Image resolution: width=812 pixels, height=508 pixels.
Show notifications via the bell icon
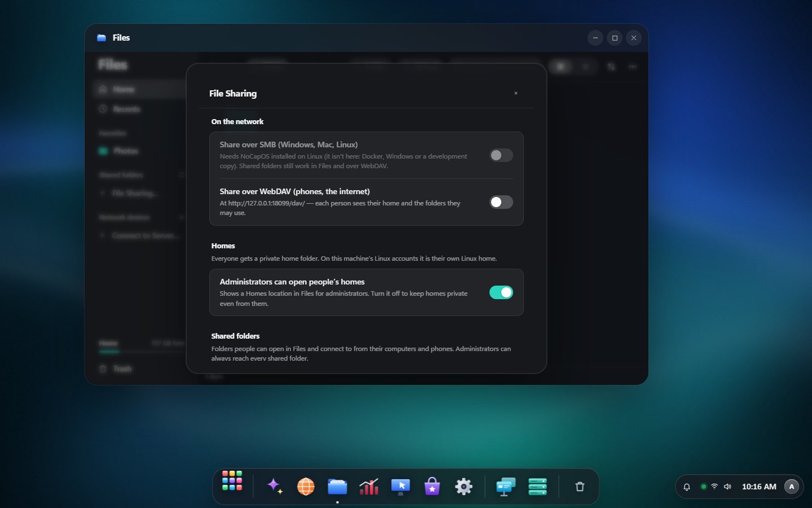tap(687, 487)
